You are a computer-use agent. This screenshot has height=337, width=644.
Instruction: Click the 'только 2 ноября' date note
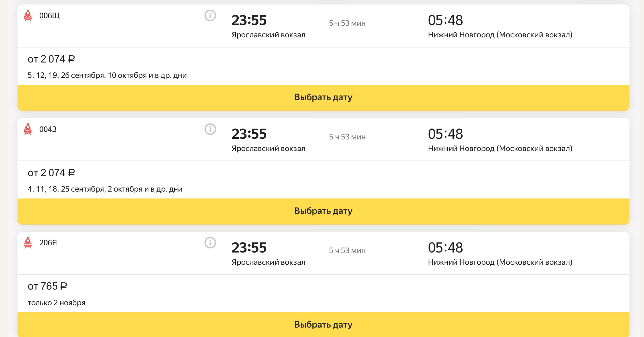click(57, 303)
